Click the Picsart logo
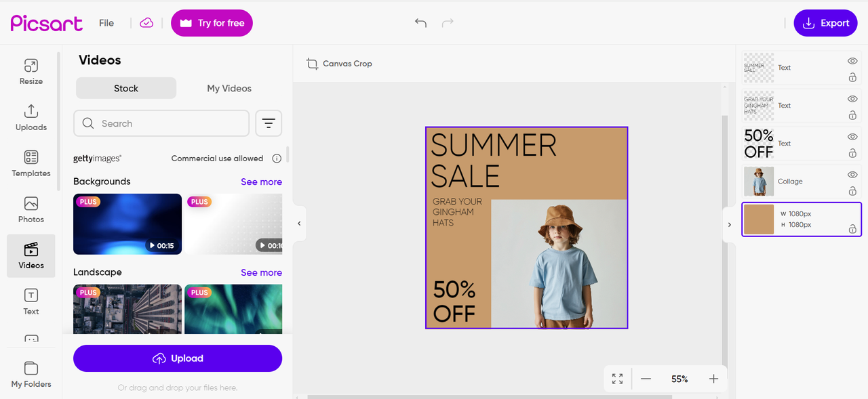 coord(46,23)
